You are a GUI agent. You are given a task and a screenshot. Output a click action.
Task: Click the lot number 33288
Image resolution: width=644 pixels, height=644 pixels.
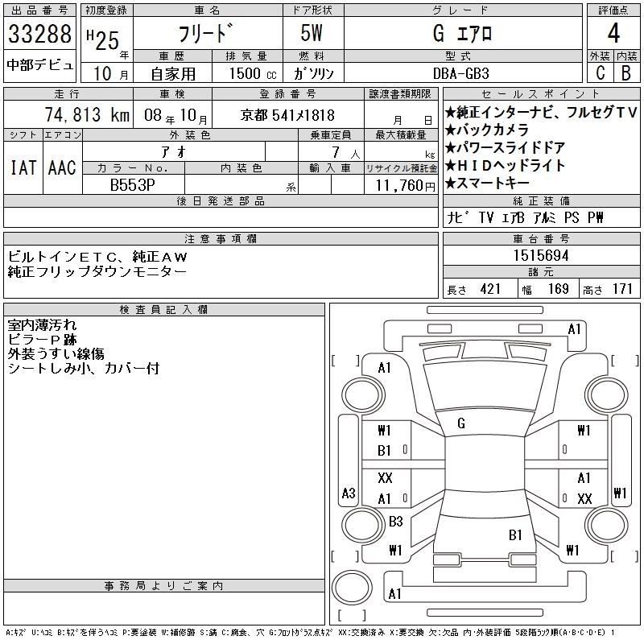pyautogui.click(x=39, y=34)
